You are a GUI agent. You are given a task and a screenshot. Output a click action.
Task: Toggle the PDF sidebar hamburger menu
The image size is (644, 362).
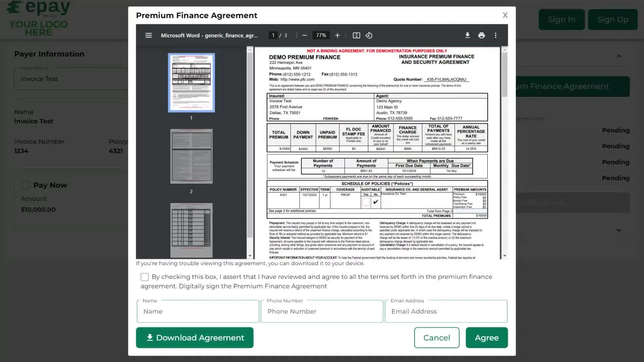149,35
